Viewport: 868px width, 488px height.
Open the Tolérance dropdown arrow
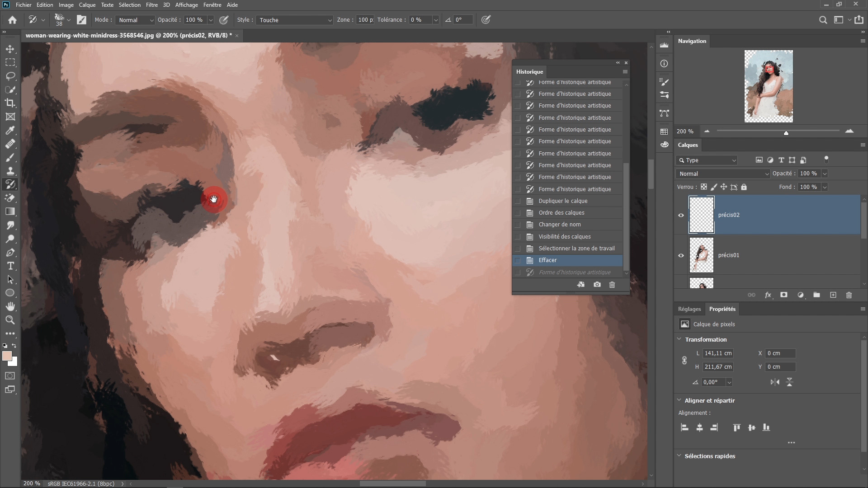[436, 20]
